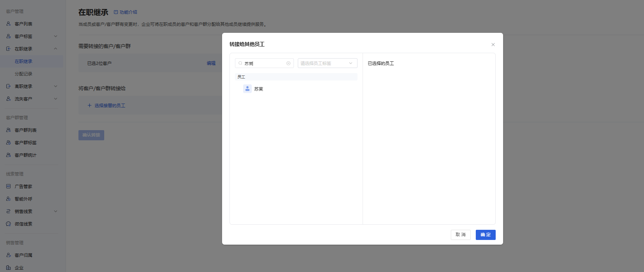Collapse the 在职继承 menu chevron
644x272 pixels.
55,49
